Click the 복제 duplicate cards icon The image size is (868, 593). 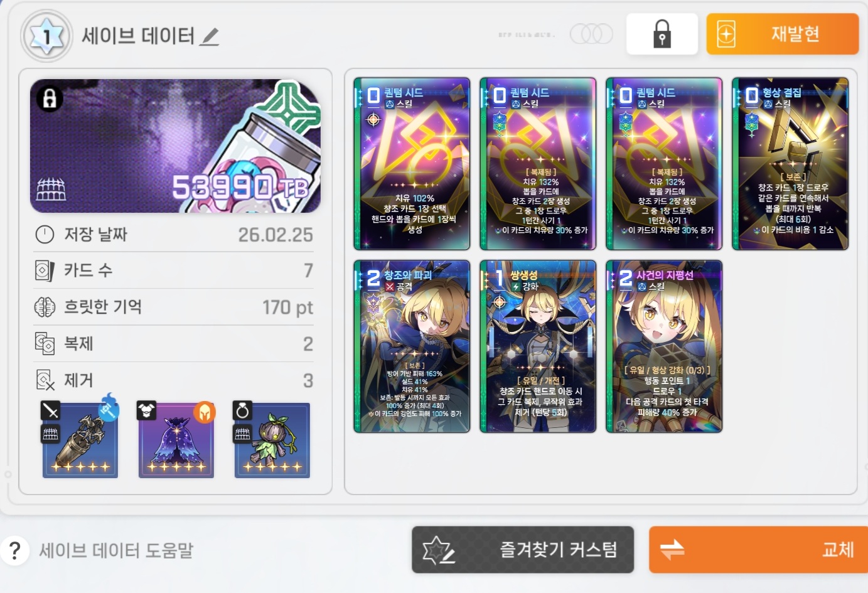45,343
